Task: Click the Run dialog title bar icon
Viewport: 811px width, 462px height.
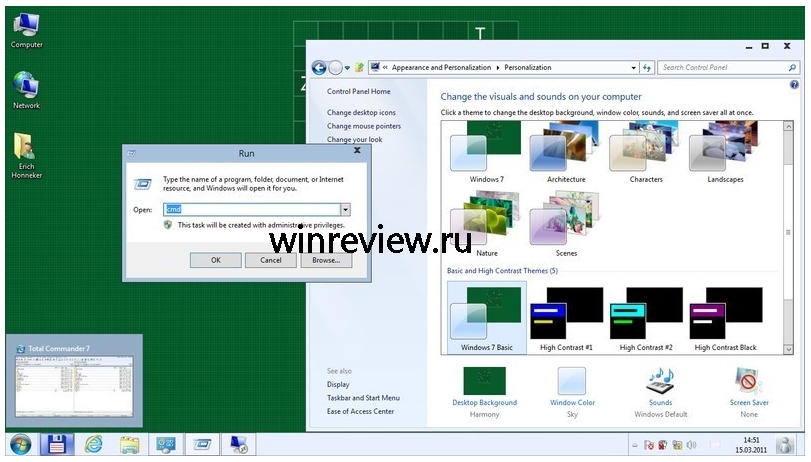Action: tap(132, 153)
